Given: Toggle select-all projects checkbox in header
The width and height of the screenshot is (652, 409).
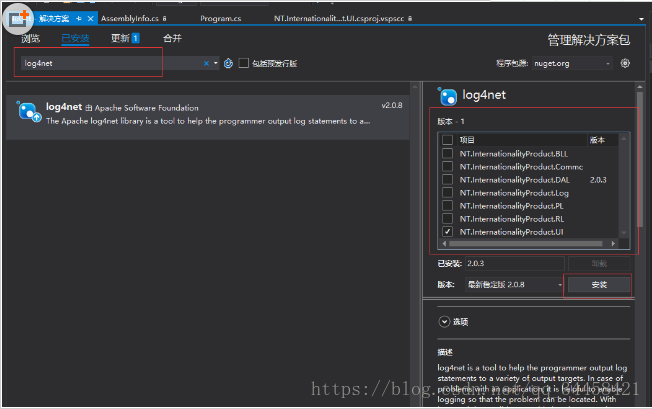Looking at the screenshot, I should tap(447, 140).
